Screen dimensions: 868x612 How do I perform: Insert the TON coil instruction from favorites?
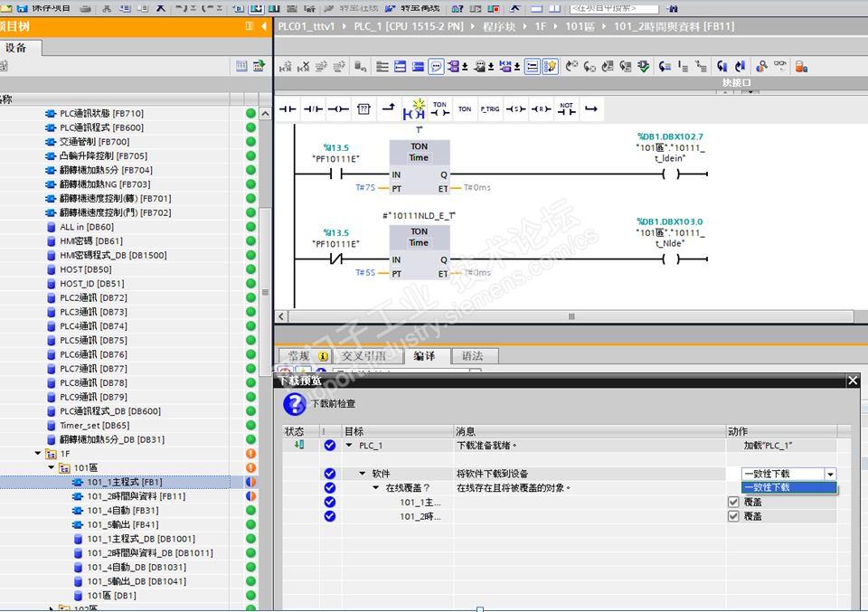pyautogui.click(x=440, y=109)
